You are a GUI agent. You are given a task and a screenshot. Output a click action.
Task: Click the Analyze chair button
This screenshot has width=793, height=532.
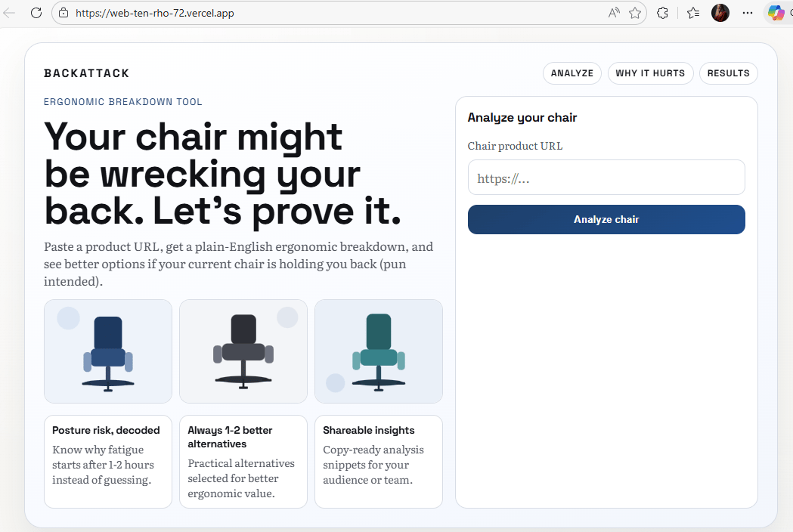[606, 219]
